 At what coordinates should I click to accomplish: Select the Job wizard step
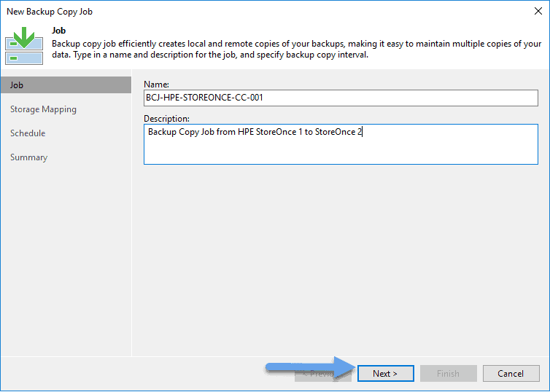66,85
